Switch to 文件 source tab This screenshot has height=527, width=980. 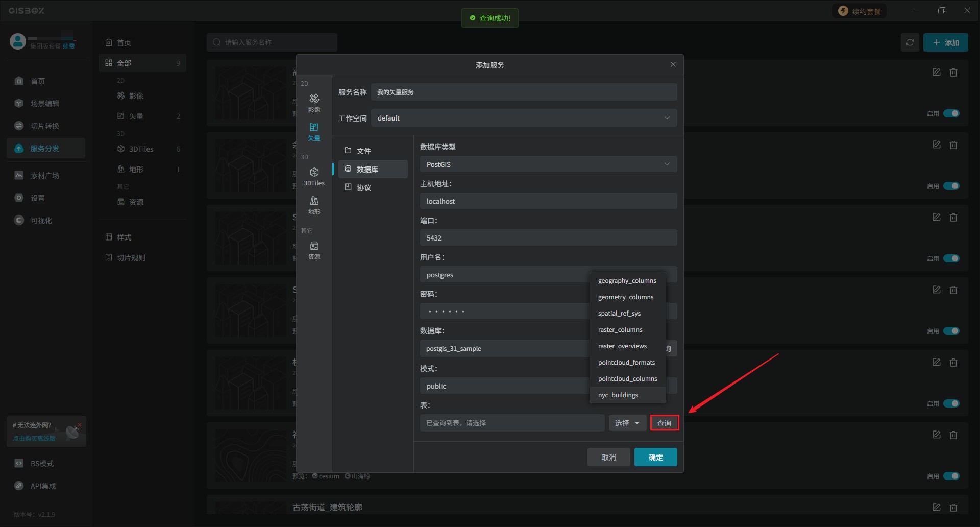point(363,151)
